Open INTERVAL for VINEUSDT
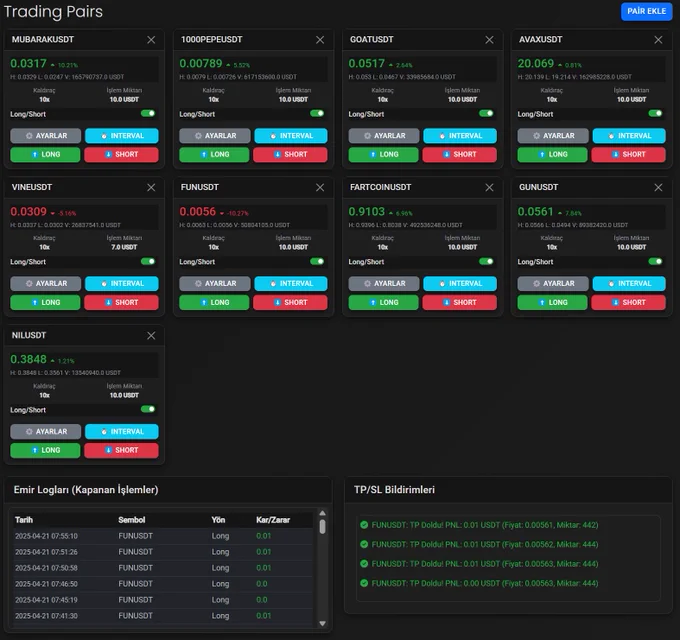This screenshot has height=640, width=680. [x=122, y=284]
